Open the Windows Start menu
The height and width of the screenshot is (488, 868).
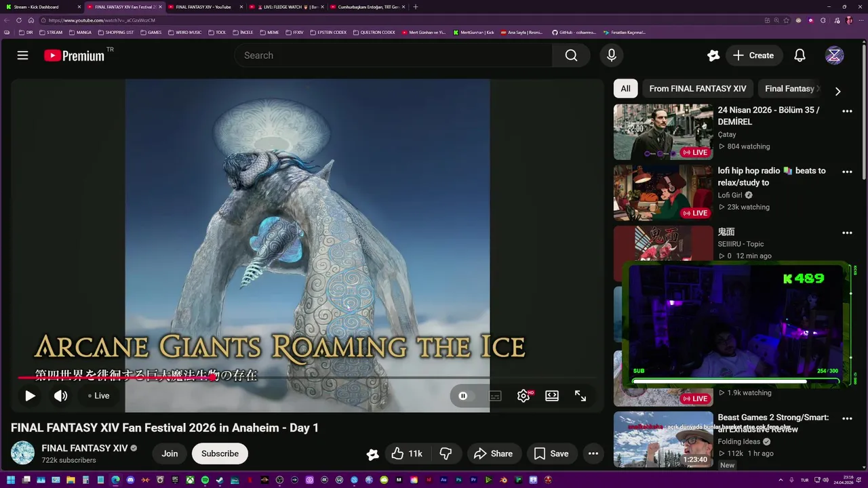pos(11,480)
